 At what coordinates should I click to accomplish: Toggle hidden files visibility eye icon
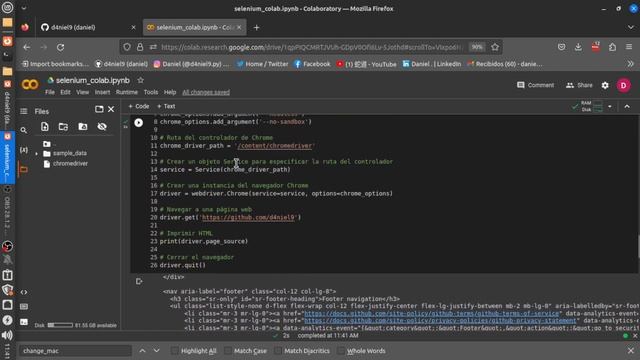click(x=102, y=127)
